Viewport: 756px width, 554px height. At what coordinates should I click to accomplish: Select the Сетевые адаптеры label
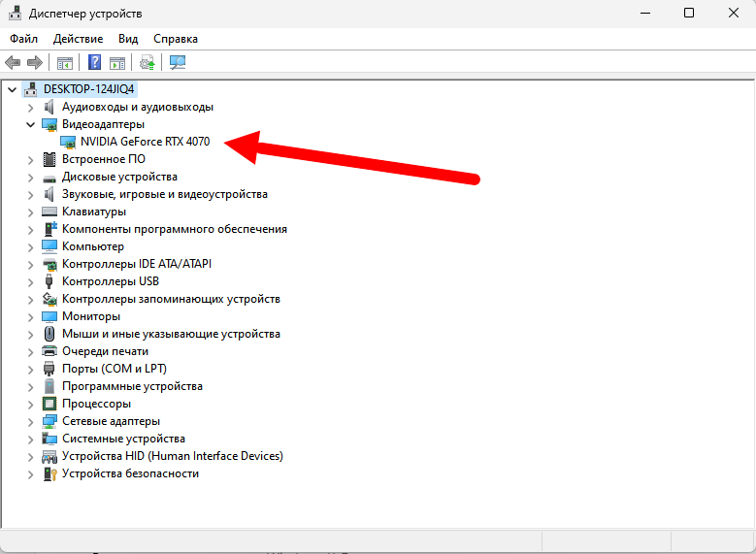pyautogui.click(x=111, y=421)
